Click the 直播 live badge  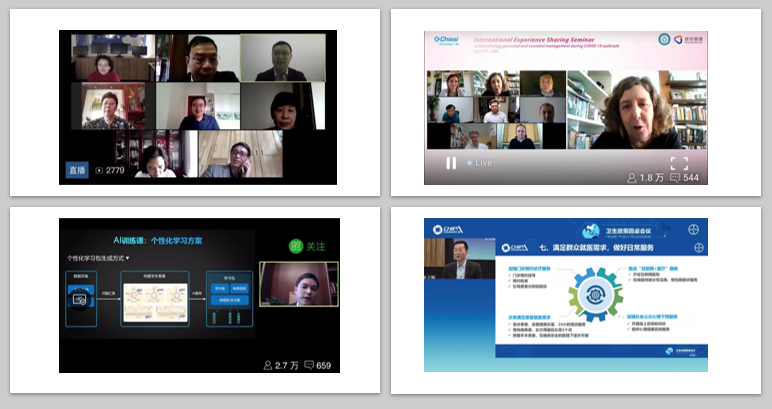click(x=77, y=170)
